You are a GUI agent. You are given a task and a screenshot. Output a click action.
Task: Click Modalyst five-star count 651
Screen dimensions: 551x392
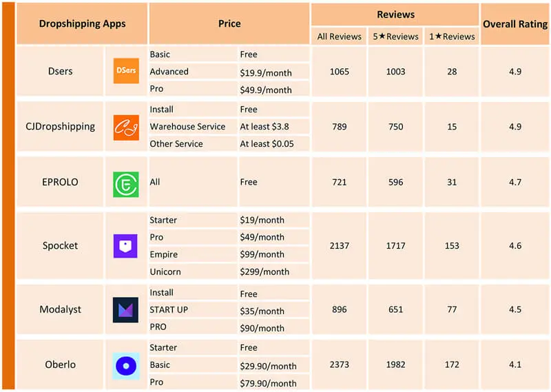(x=395, y=309)
